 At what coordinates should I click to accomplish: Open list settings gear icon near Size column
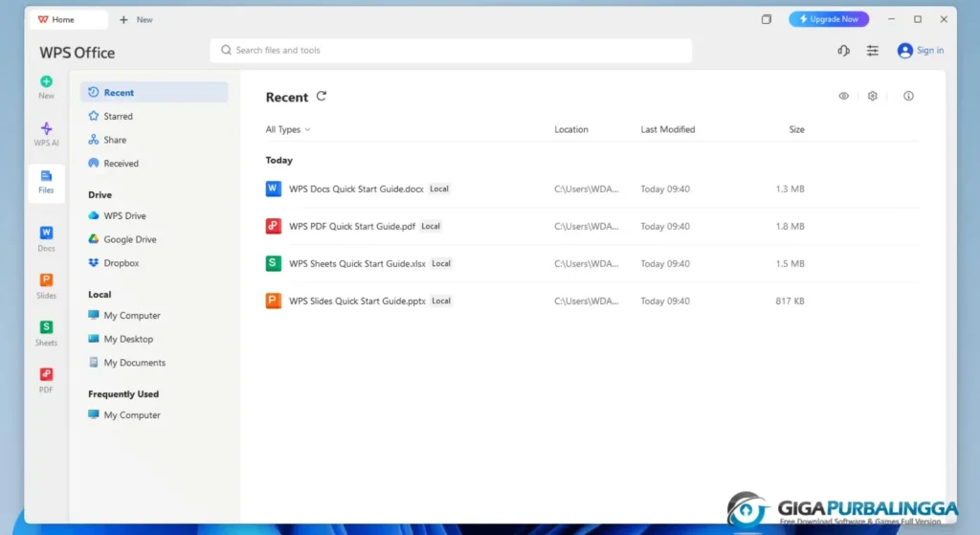click(x=873, y=97)
